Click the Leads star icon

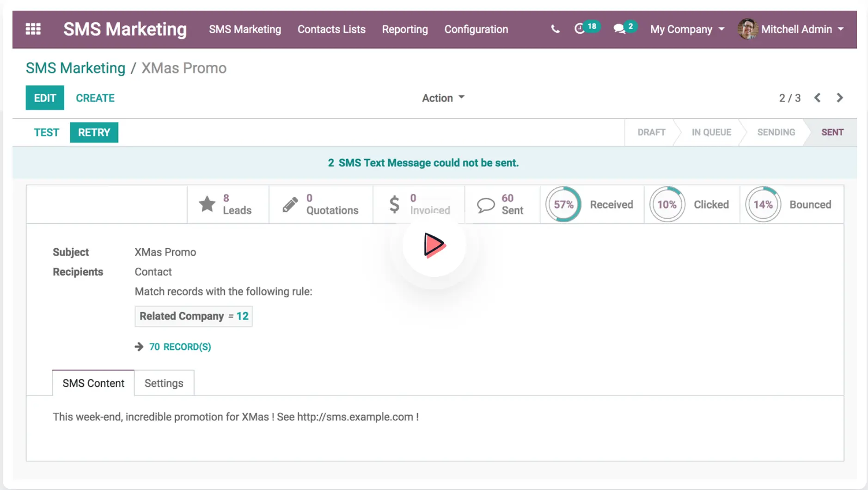point(207,204)
